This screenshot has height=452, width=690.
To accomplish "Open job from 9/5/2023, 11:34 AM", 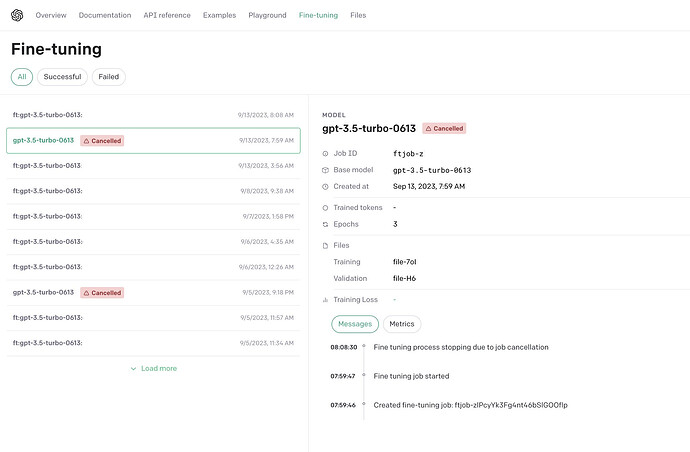I will (x=153, y=343).
